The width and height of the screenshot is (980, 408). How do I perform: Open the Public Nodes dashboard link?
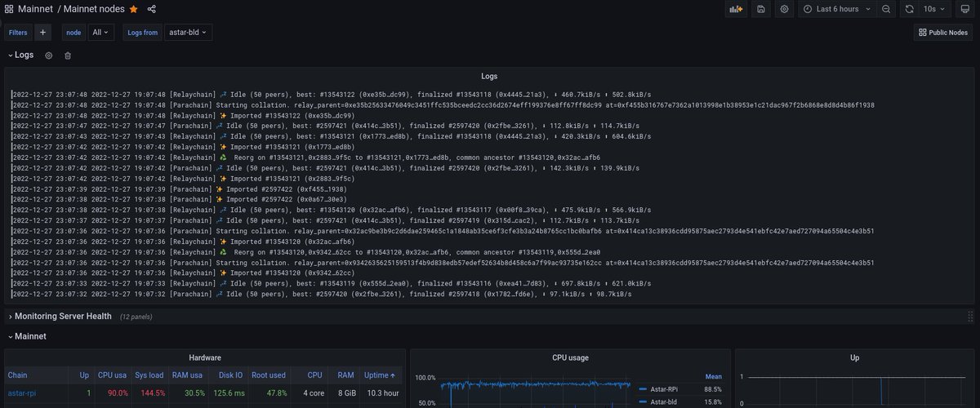(x=943, y=33)
